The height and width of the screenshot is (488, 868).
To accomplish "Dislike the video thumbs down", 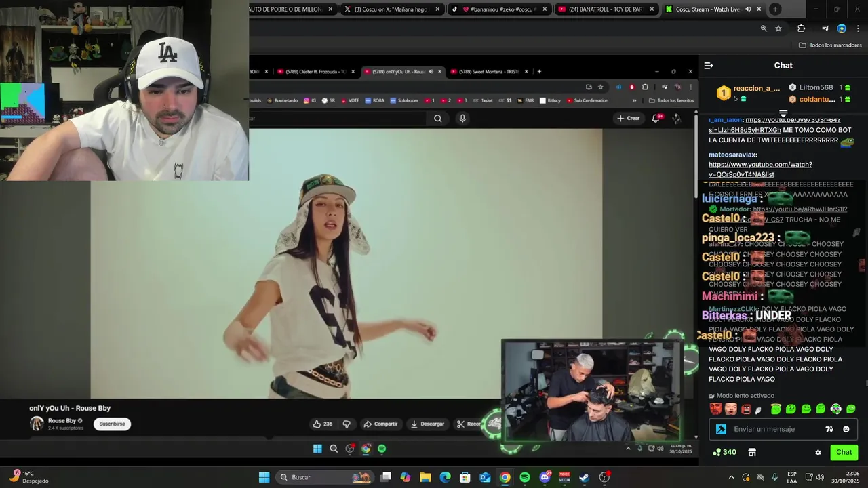I will [x=347, y=424].
